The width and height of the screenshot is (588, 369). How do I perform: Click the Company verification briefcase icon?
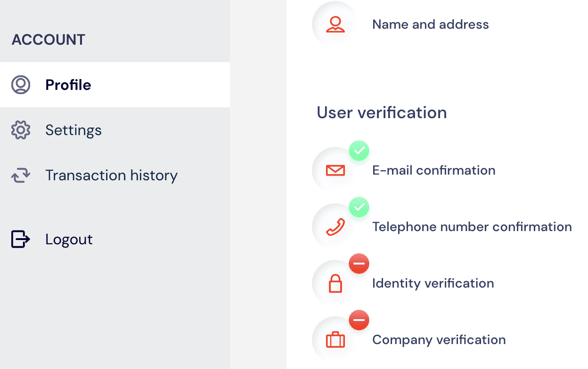335,339
